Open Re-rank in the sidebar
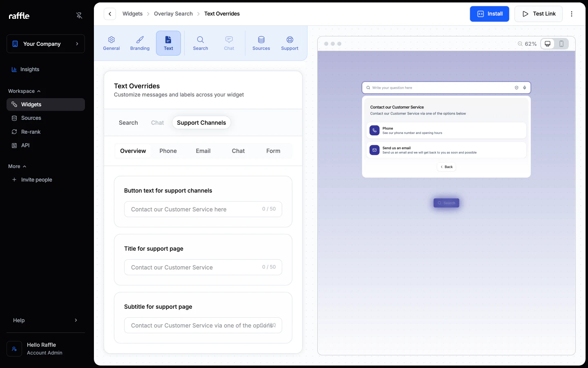 pos(46,132)
